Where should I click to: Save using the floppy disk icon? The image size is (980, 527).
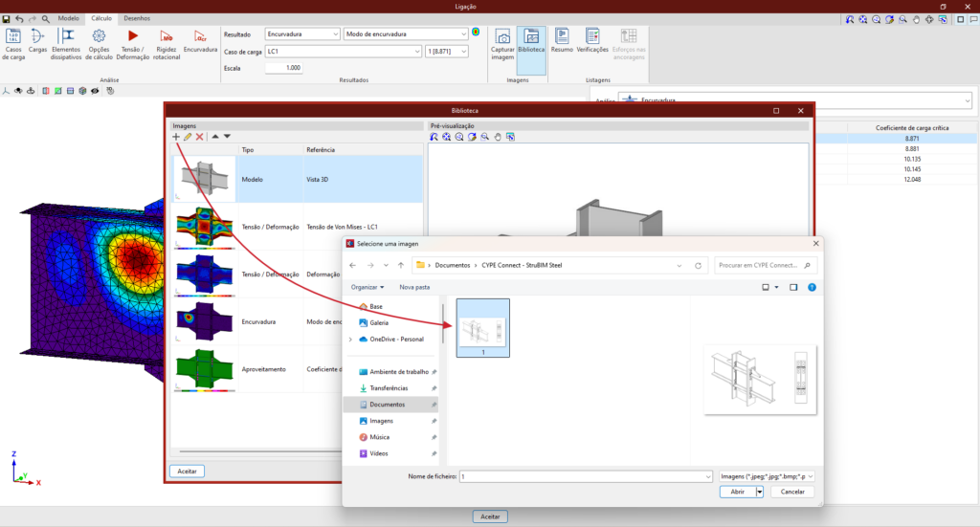pyautogui.click(x=7, y=19)
